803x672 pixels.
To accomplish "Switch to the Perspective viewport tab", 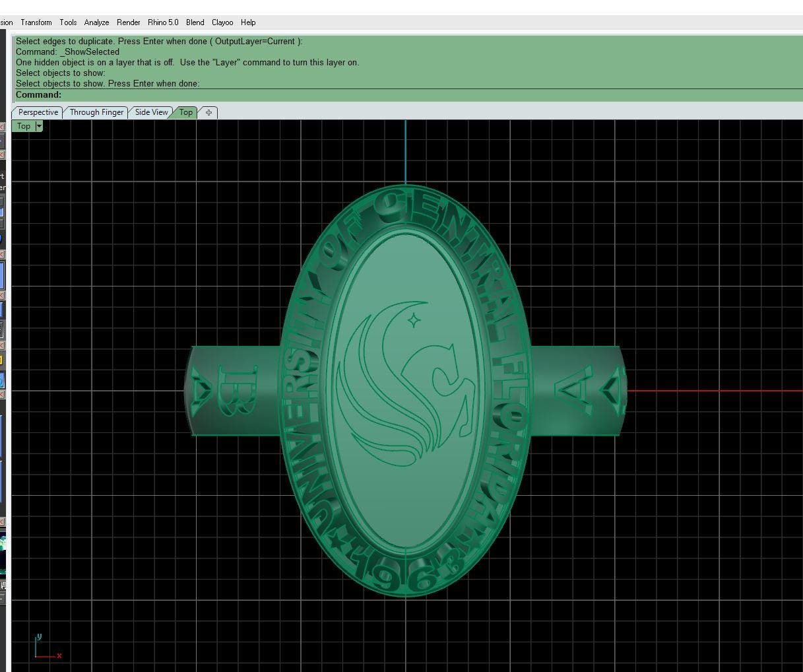I will point(38,112).
